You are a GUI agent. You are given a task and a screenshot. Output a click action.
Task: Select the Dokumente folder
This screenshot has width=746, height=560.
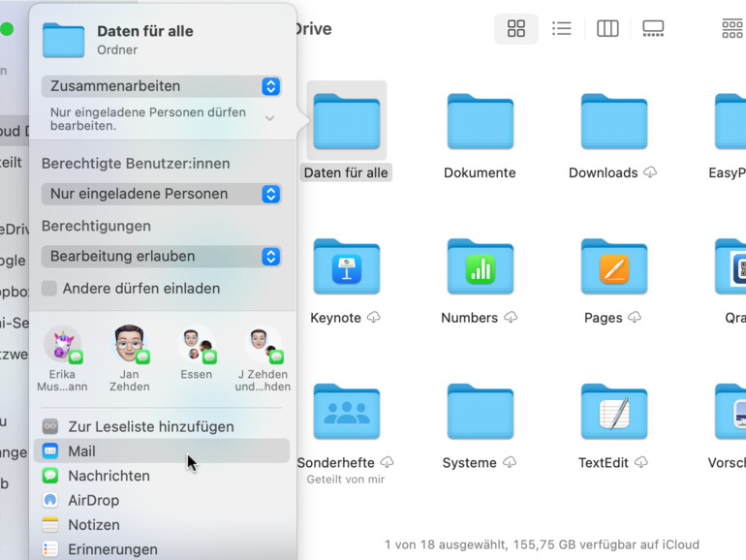click(x=480, y=121)
